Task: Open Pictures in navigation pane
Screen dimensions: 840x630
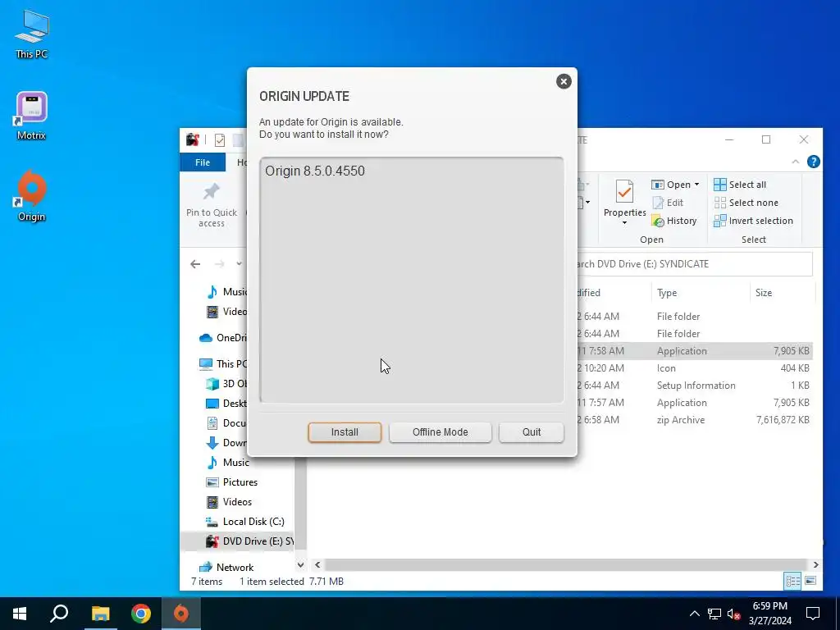Action: (x=232, y=482)
